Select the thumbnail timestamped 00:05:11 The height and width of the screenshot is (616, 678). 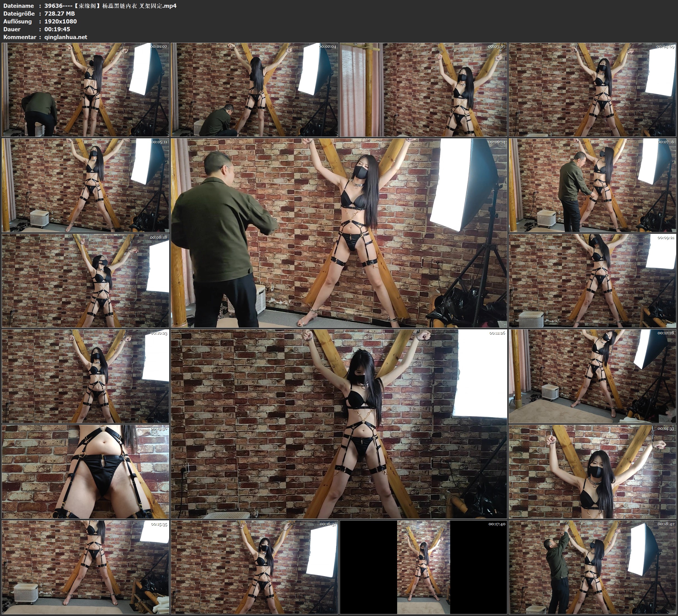point(85,185)
